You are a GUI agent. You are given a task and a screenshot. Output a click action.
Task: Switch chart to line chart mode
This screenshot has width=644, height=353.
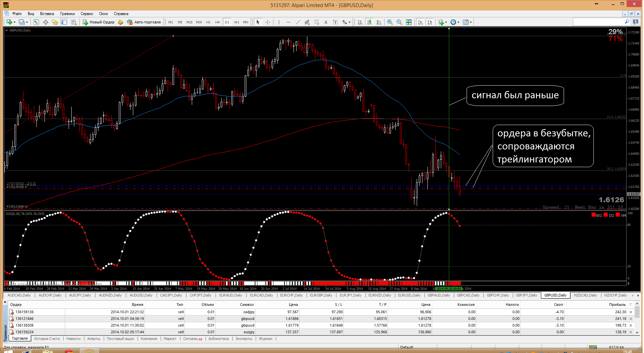(x=379, y=22)
